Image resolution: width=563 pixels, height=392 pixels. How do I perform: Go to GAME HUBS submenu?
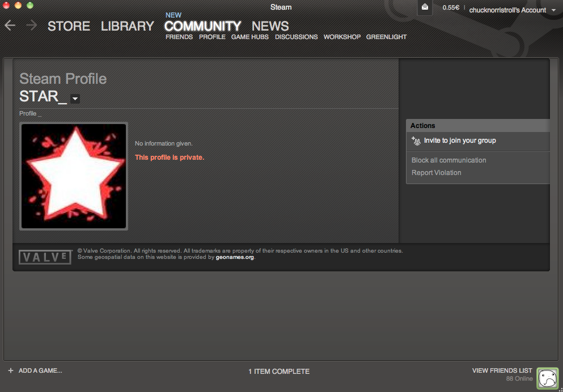pyautogui.click(x=250, y=37)
